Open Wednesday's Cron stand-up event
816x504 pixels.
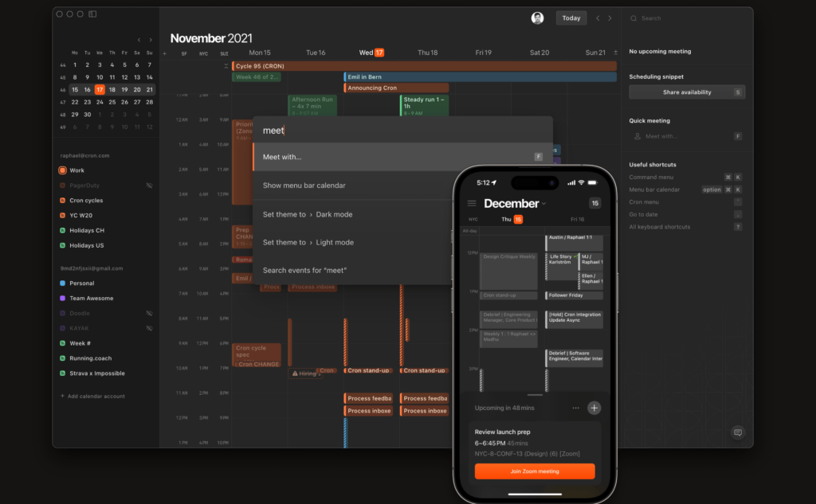click(368, 371)
